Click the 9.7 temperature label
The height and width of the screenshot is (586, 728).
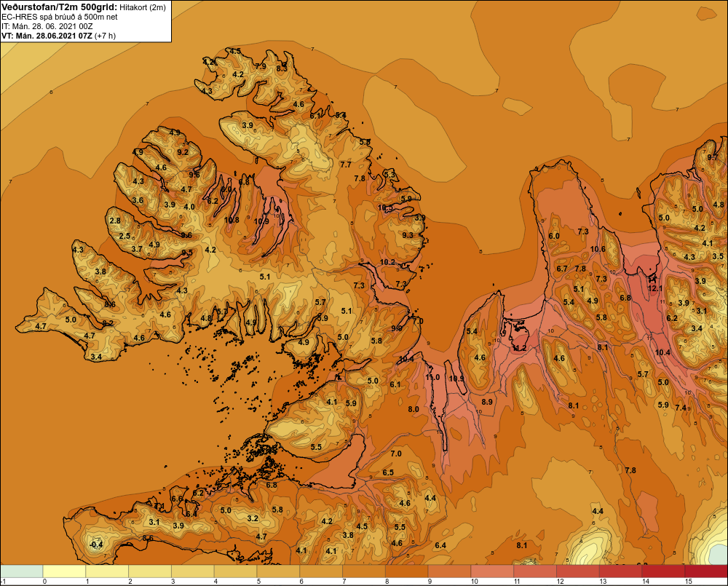[x=712, y=157]
